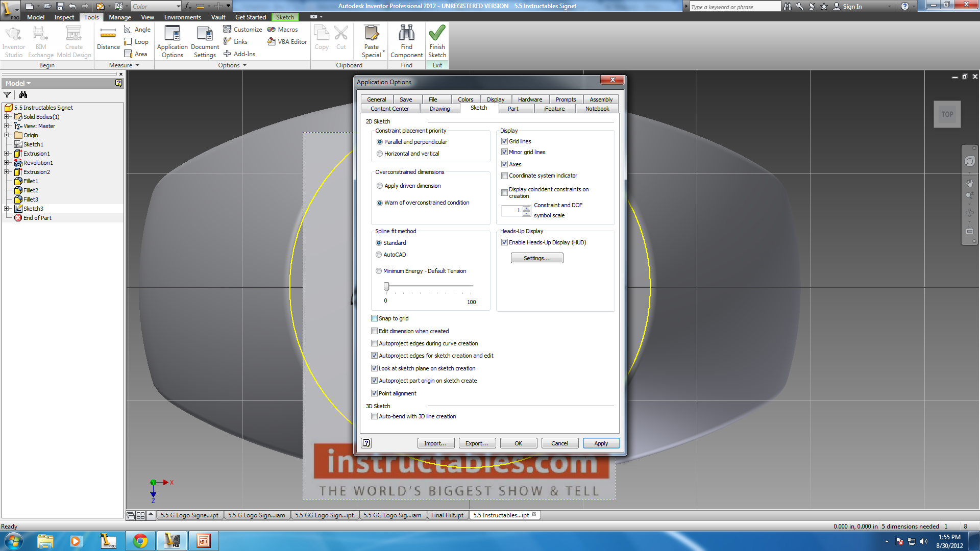Viewport: 980px width, 551px height.
Task: Select Apply driven dimension option
Action: tap(380, 186)
